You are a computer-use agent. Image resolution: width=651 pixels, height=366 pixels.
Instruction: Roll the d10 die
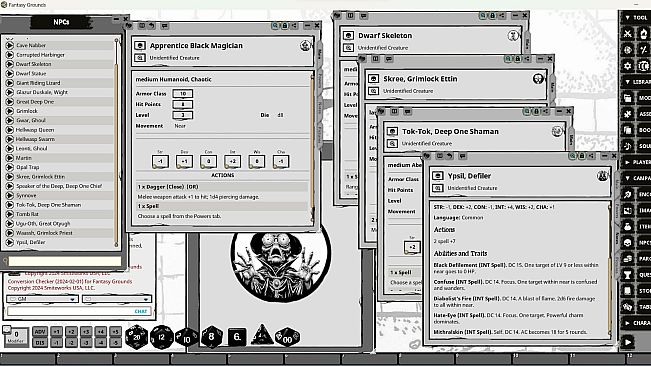[x=186, y=338]
